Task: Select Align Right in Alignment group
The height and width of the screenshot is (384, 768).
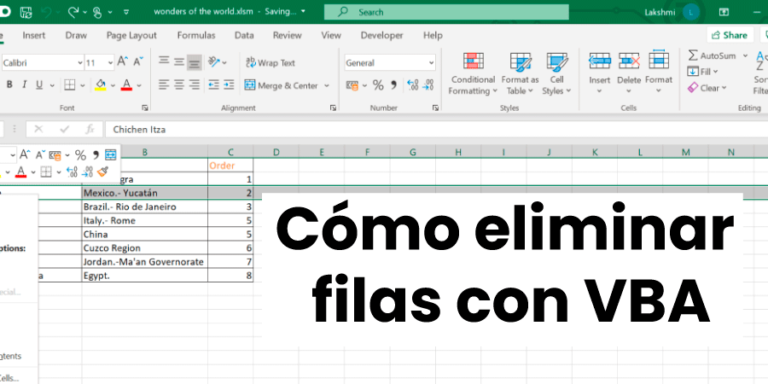Action: tap(194, 85)
